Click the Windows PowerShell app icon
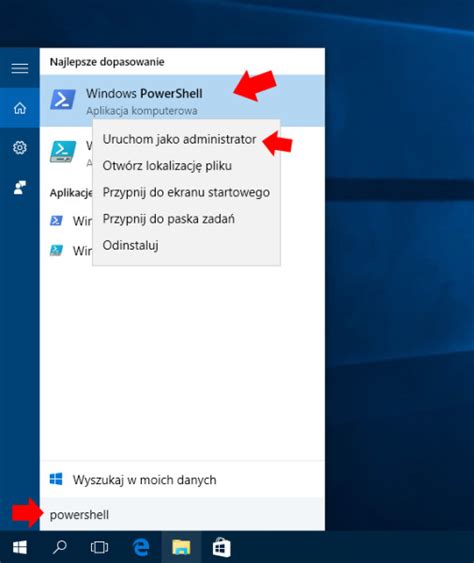The image size is (474, 563). pos(63,99)
